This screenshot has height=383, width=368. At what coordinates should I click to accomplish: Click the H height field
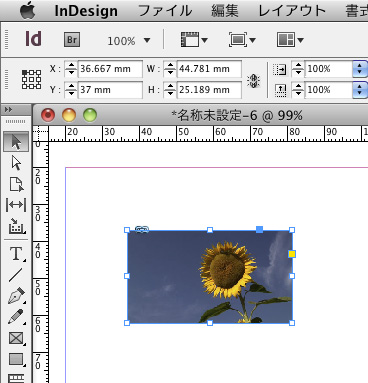[209, 90]
